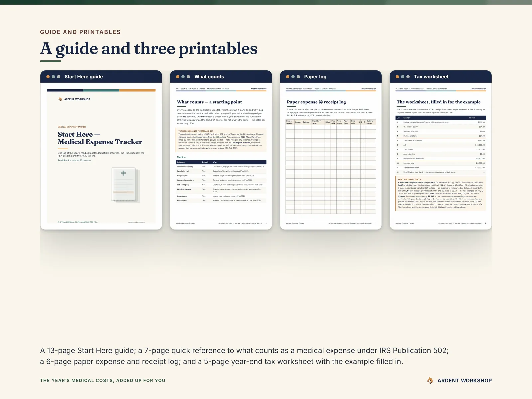This screenshot has height=399, width=532.
Task: Select the 'Start Here guide' card title
Action: click(x=84, y=77)
